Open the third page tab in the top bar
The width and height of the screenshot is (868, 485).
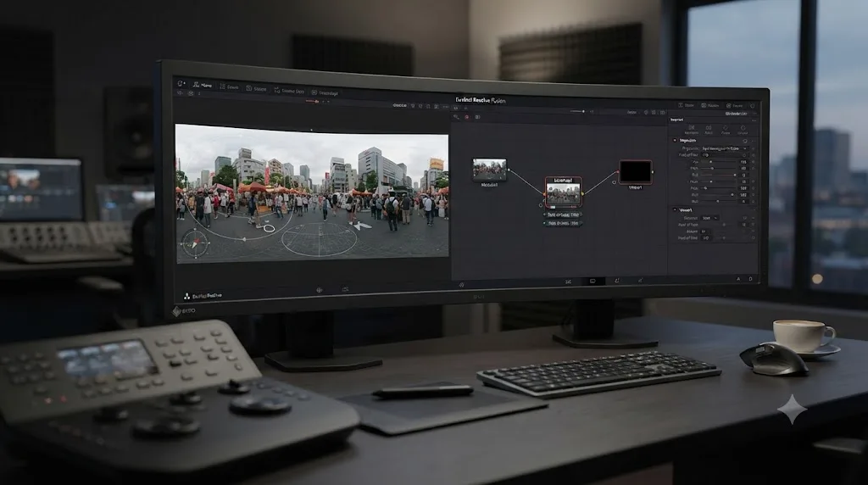click(256, 88)
